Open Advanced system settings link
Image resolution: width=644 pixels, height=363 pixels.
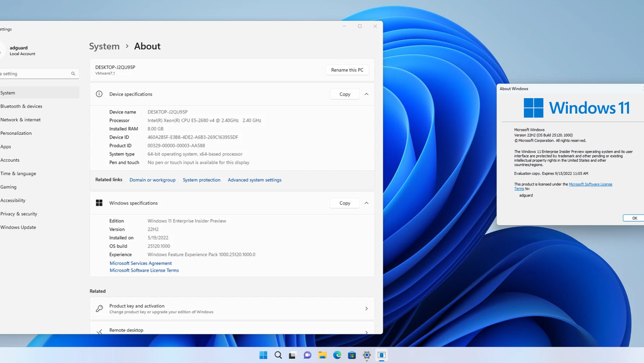[254, 180]
